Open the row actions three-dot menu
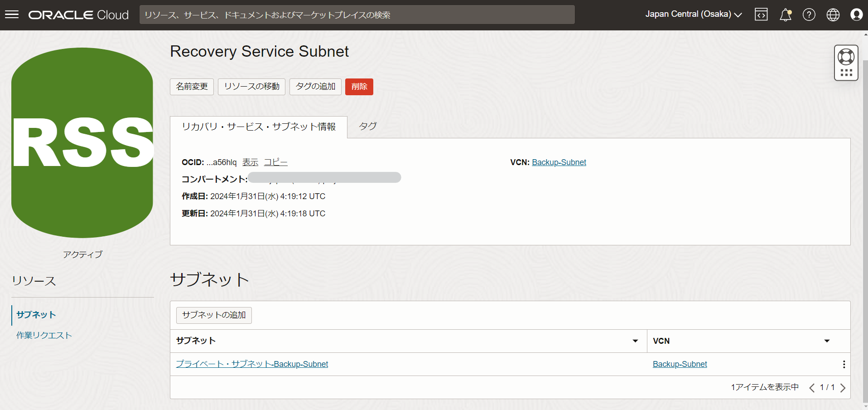 (844, 364)
